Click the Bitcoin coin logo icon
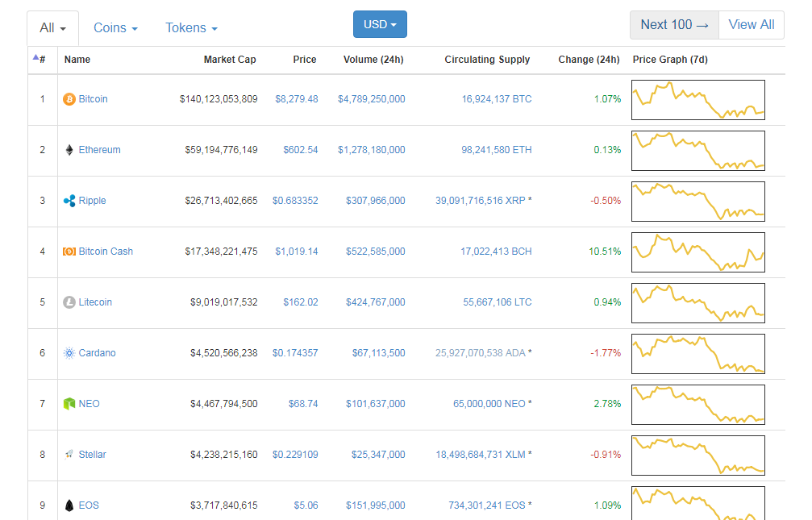 tap(69, 99)
